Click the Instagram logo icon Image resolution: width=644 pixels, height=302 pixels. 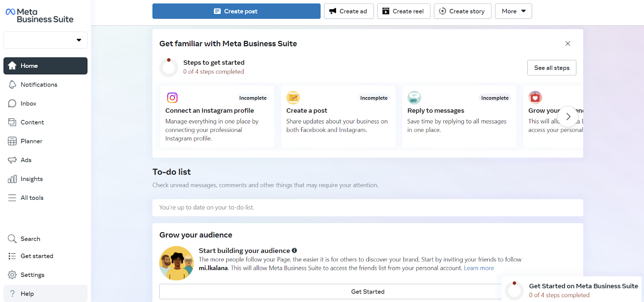tap(172, 98)
